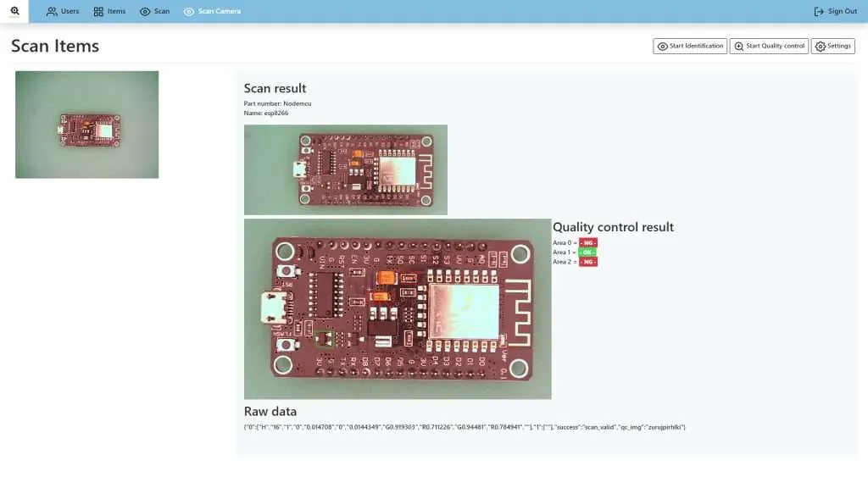
Task: Click the 'Part number: Nodemcu' text
Action: [277, 103]
